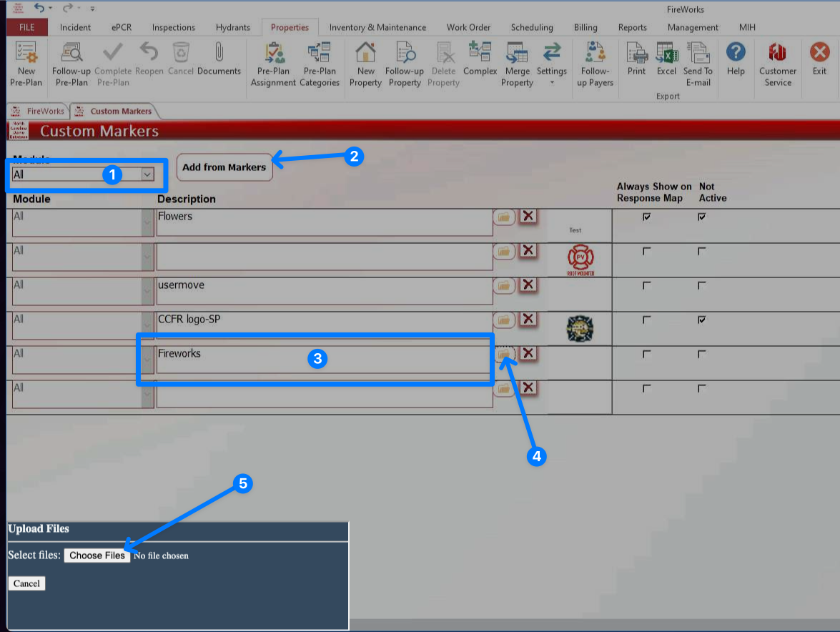Toggle Not Active checkbox for Fireworks
The width and height of the screenshot is (840, 632).
click(x=701, y=354)
